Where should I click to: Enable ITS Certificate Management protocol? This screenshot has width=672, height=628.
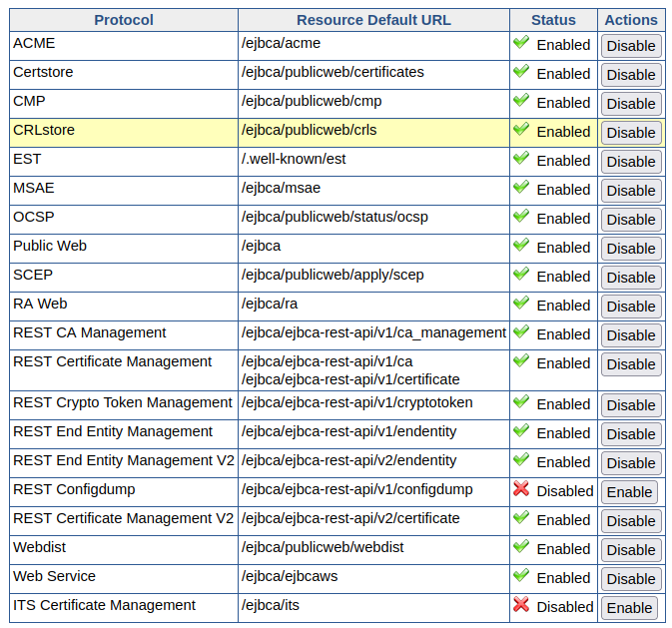pos(629,608)
